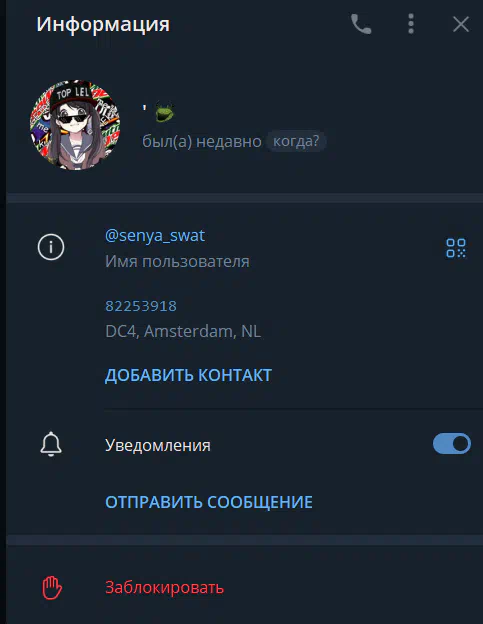This screenshot has width=483, height=624.
Task: Close the Информация panel
Action: pos(461,24)
